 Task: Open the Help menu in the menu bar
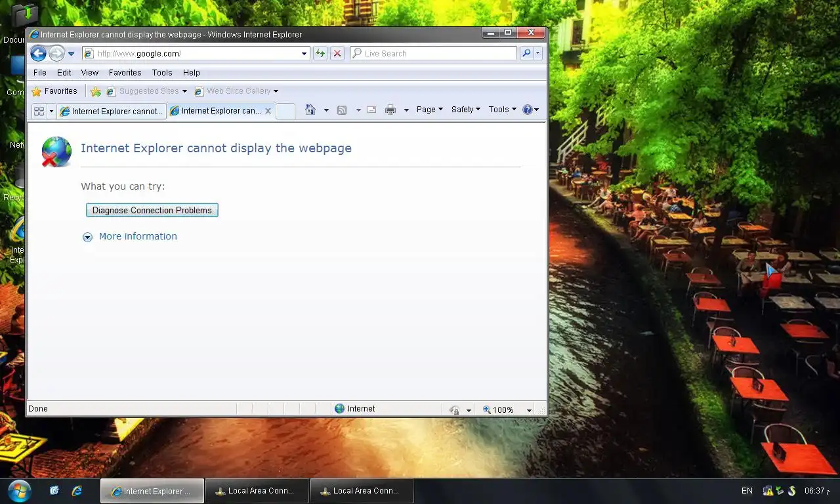(x=192, y=73)
